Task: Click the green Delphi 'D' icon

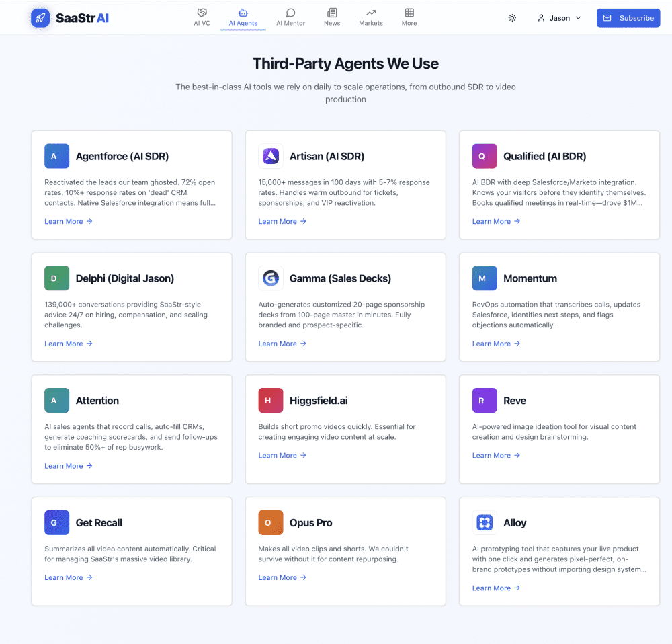Action: click(56, 278)
